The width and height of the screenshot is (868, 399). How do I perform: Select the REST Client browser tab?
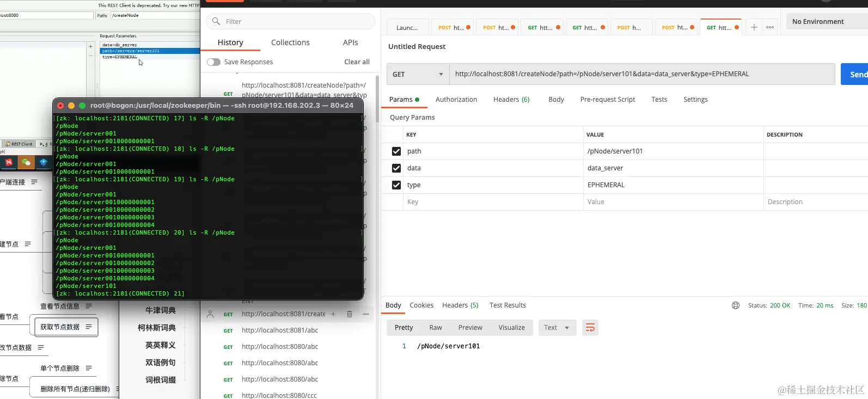click(x=19, y=144)
